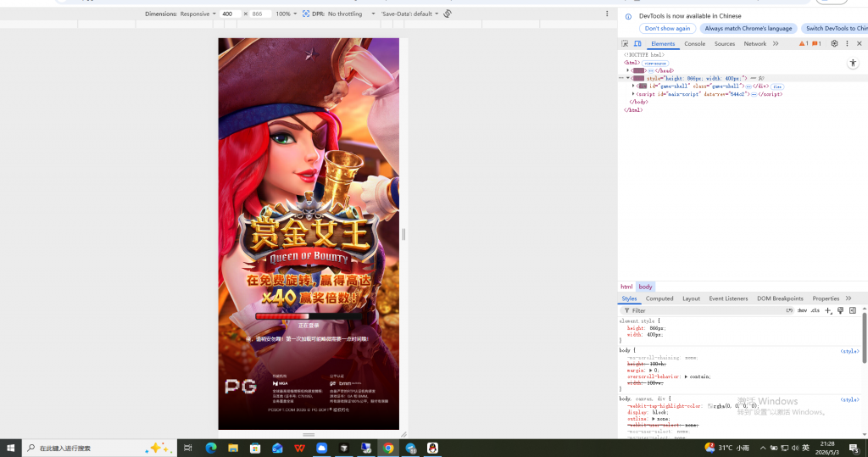Image resolution: width=868 pixels, height=457 pixels.
Task: Show the issues count icon
Action: point(816,44)
